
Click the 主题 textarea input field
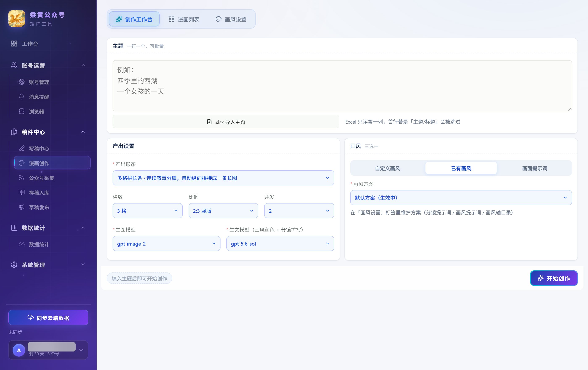coord(342,86)
